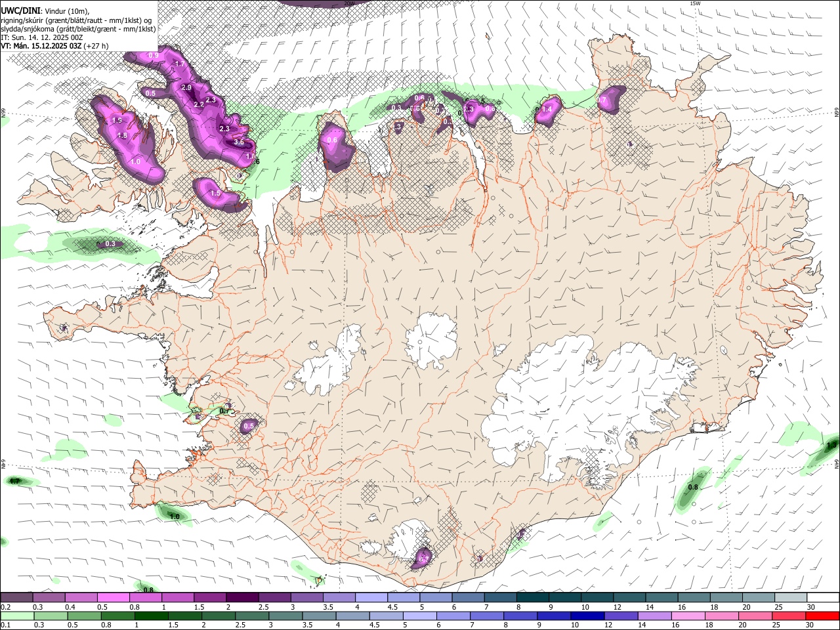Viewport: 840px width, 630px height.
Task: Click the 0.3 value over the western sea
Action: click(110, 244)
